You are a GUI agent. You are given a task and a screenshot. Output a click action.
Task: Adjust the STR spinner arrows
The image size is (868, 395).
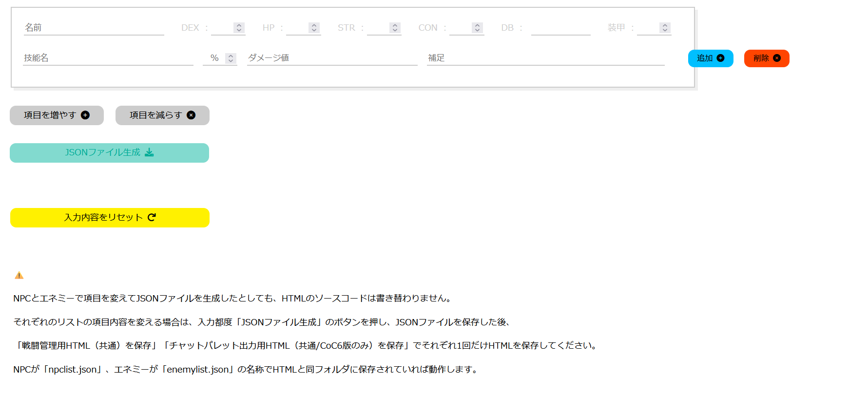[x=395, y=28]
